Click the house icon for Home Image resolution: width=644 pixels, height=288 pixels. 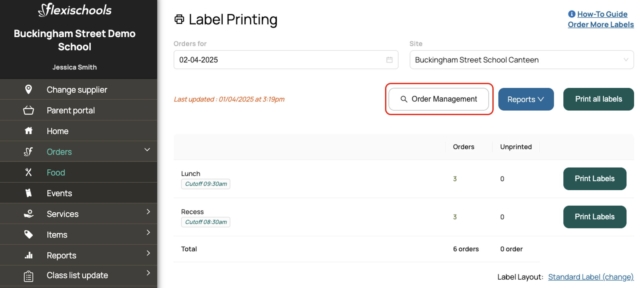[29, 131]
